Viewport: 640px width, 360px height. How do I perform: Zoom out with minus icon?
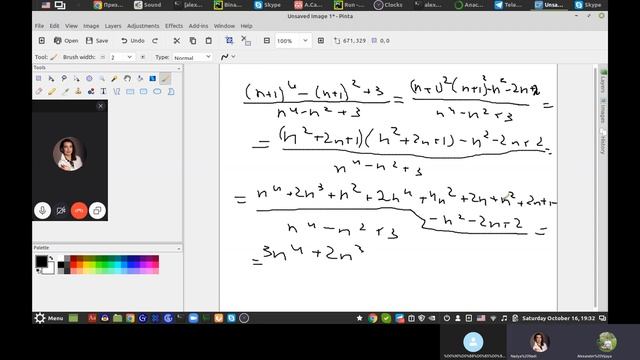pyautogui.click(x=267, y=41)
